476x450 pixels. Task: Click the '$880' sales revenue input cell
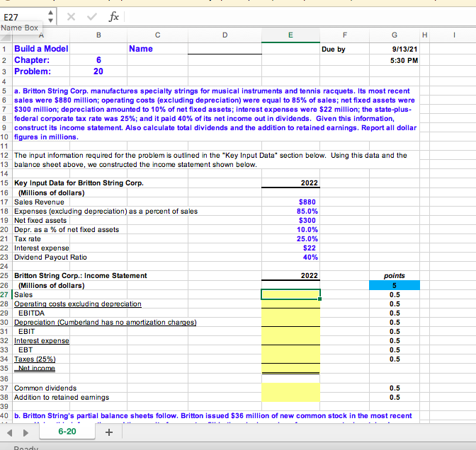click(290, 202)
